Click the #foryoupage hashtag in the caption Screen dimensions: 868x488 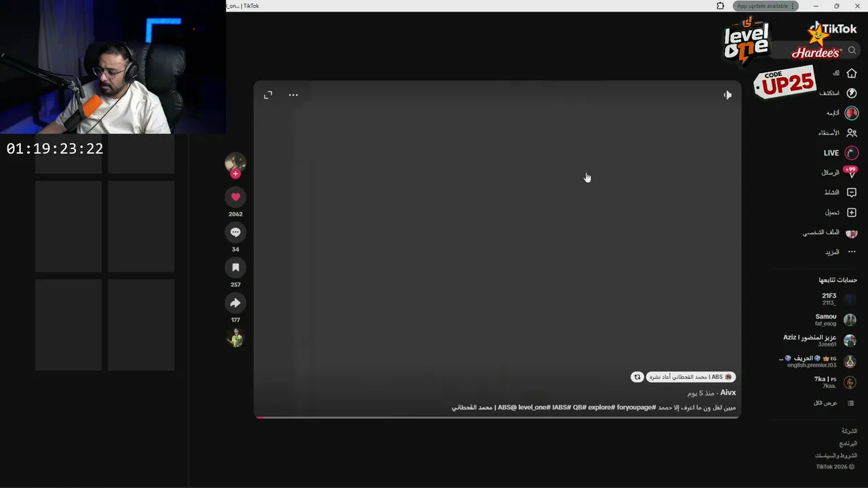(636, 407)
